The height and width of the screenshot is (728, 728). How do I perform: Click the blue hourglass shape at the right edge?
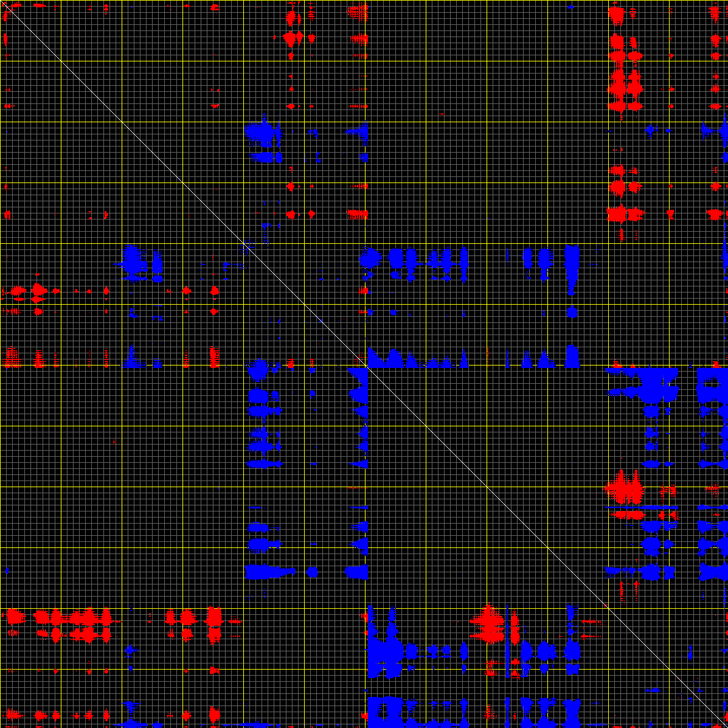point(712,572)
